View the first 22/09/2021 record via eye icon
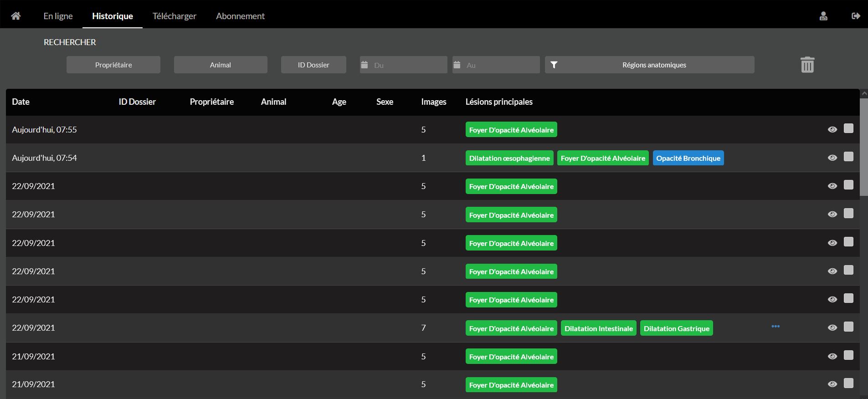 [x=832, y=186]
